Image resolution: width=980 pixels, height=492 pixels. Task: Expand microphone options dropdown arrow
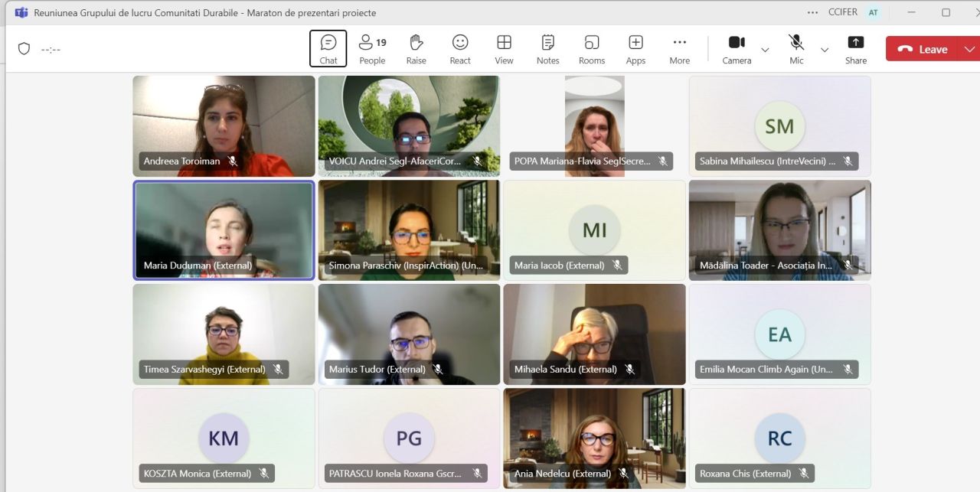(825, 50)
